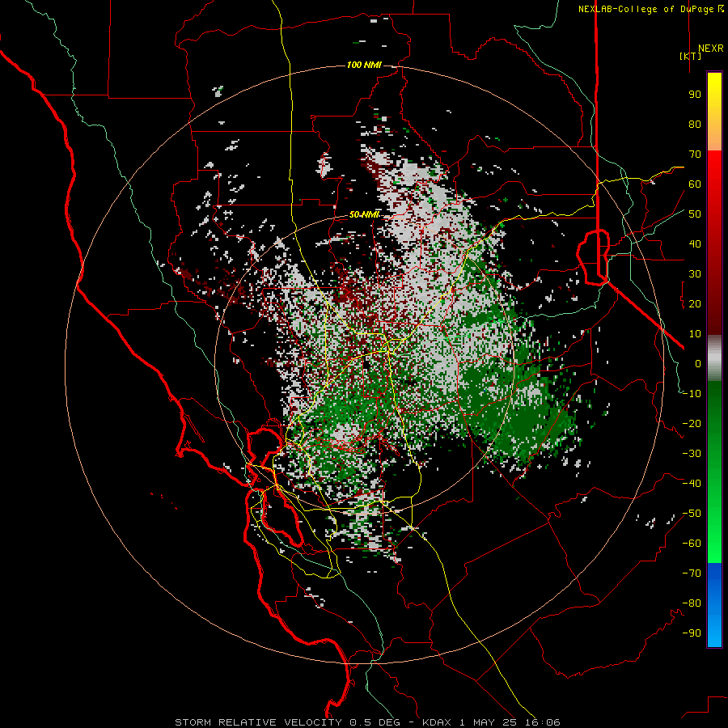
Task: Click the -50 knot scale label
Action: (x=692, y=514)
